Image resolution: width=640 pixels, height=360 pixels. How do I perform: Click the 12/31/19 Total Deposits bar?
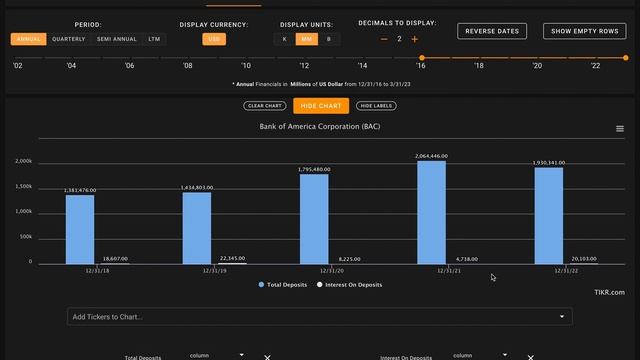197,228
